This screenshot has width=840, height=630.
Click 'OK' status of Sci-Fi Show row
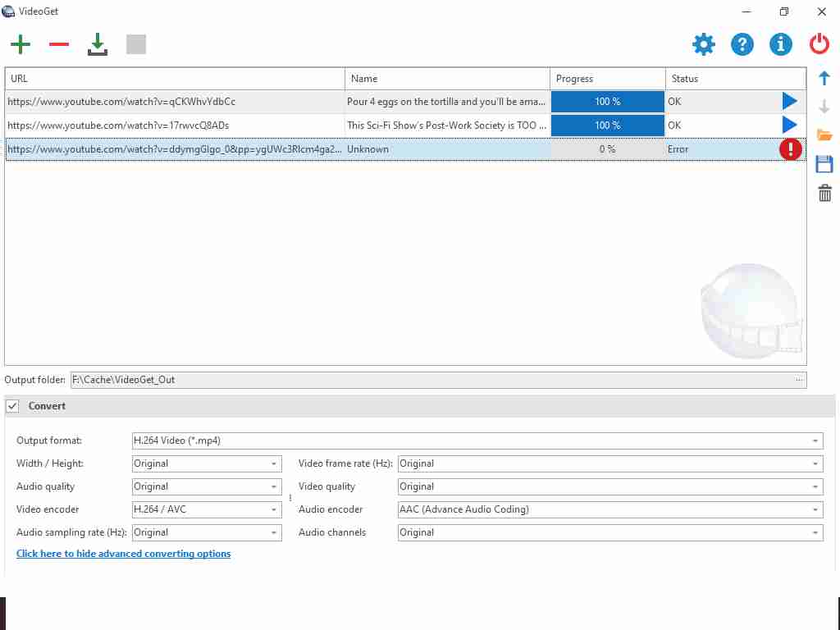[x=674, y=126]
